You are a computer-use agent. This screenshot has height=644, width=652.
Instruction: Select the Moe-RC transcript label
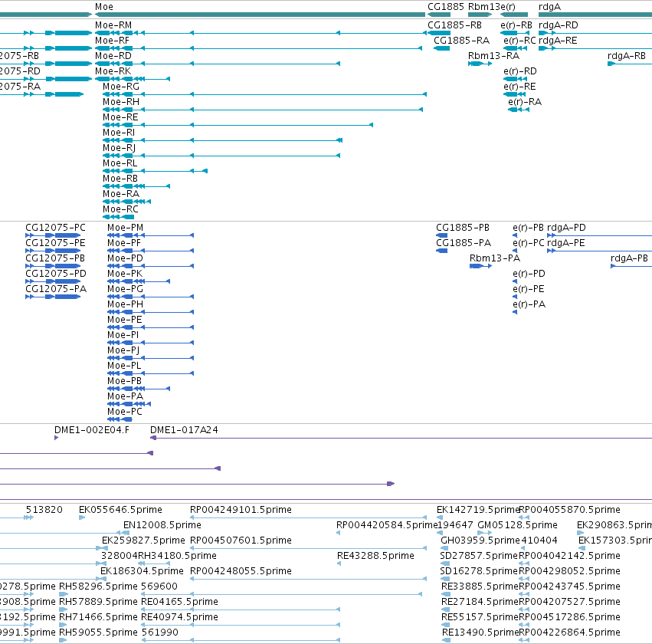tap(120, 209)
